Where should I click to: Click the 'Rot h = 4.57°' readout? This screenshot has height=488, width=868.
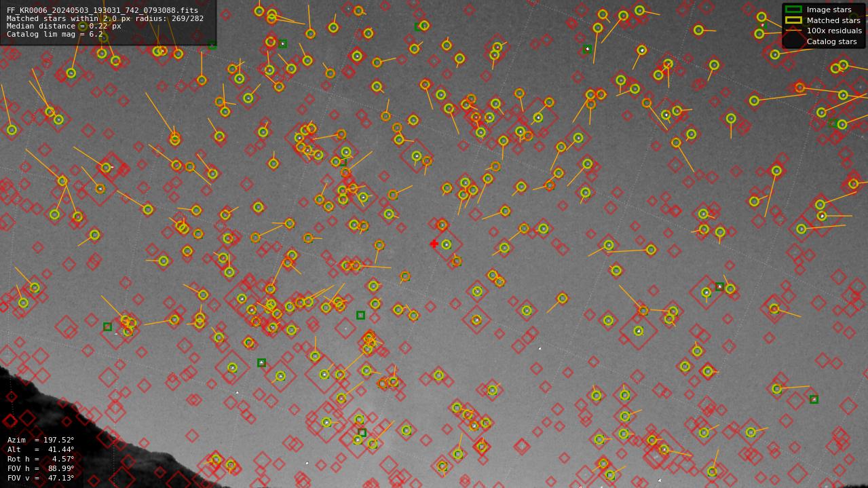pyautogui.click(x=41, y=459)
